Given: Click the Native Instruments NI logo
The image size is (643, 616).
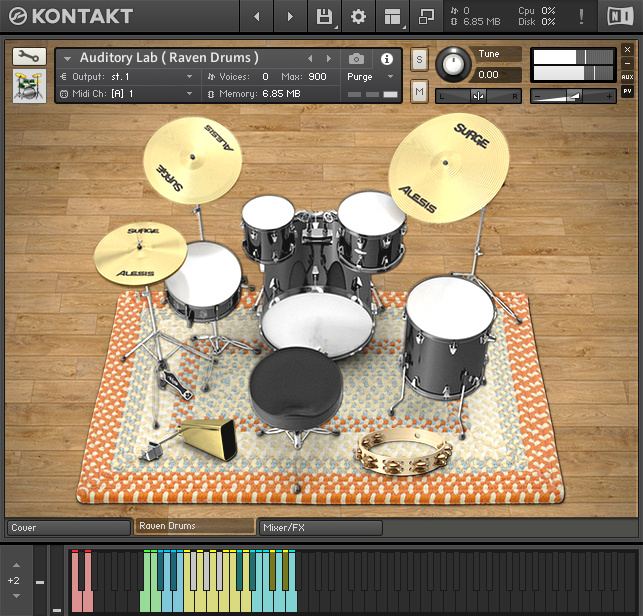Looking at the screenshot, I should tap(620, 16).
